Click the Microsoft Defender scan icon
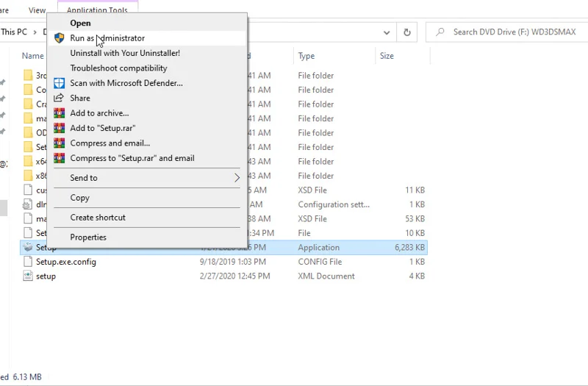588x386 pixels. 60,83
